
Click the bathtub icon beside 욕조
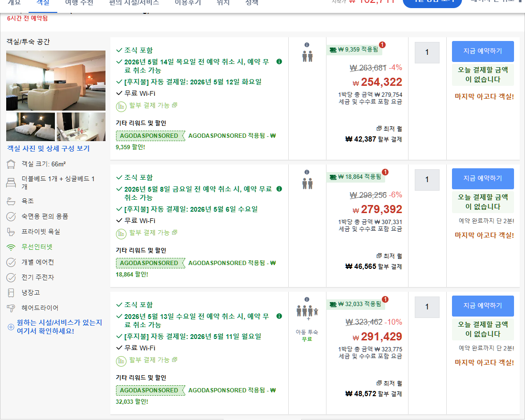click(x=11, y=201)
